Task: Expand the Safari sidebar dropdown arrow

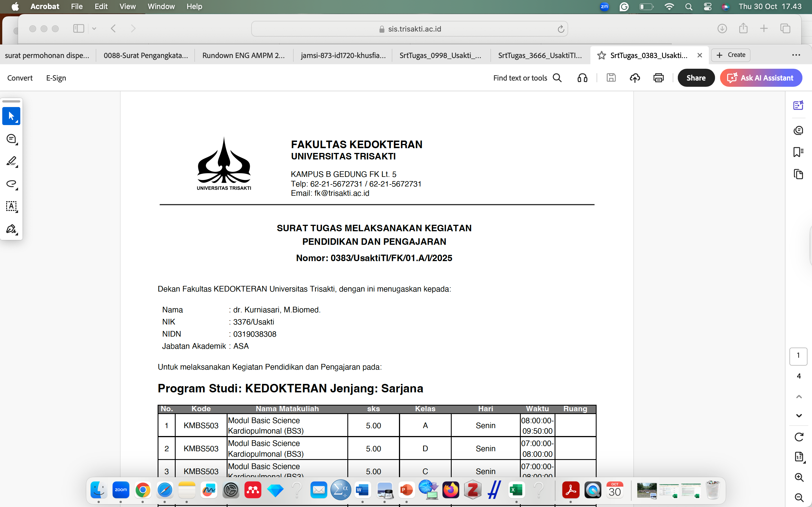Action: point(94,29)
